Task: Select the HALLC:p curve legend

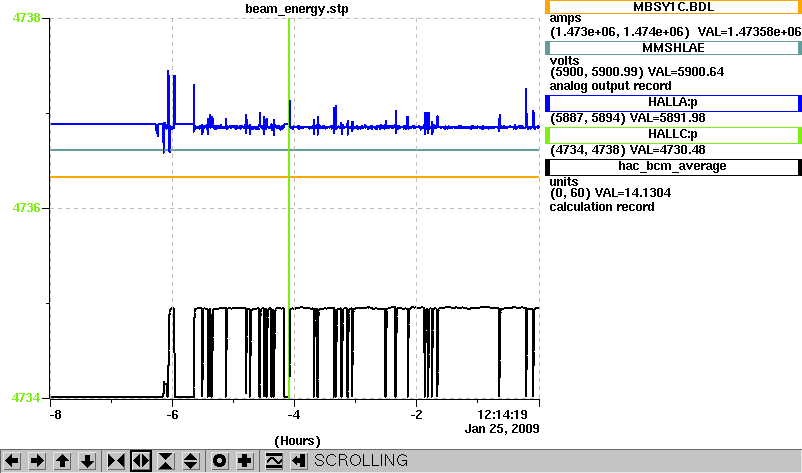Action: click(673, 134)
